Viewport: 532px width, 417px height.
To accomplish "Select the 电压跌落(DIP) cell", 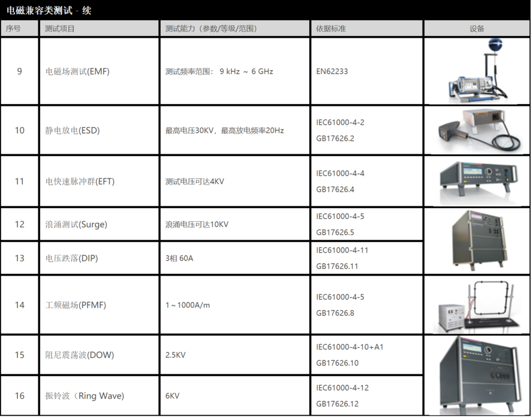I will (x=72, y=258).
